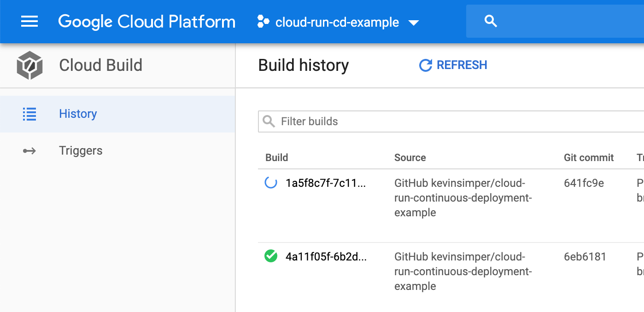Click the Build history page title
644x312 pixels.
tap(304, 65)
